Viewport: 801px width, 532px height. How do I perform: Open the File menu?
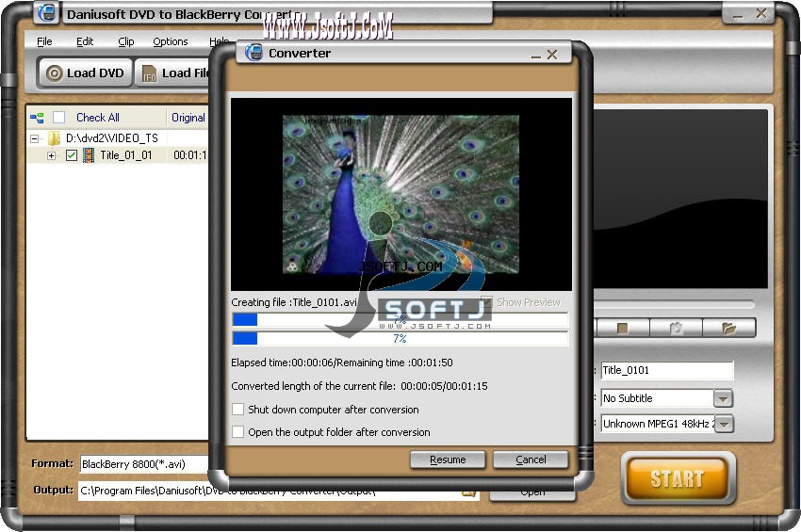click(44, 41)
